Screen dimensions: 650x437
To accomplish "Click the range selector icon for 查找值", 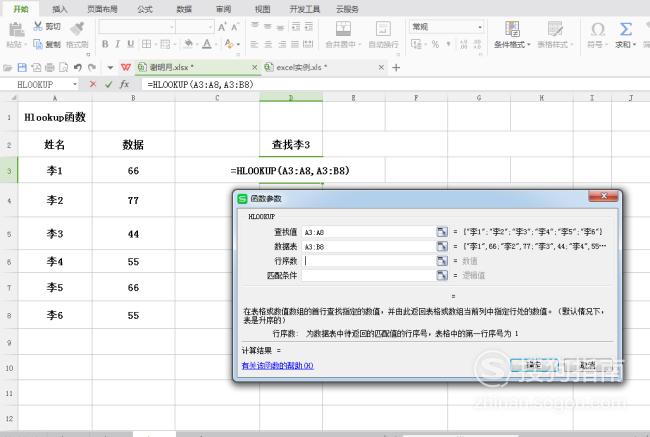I will pyautogui.click(x=442, y=232).
